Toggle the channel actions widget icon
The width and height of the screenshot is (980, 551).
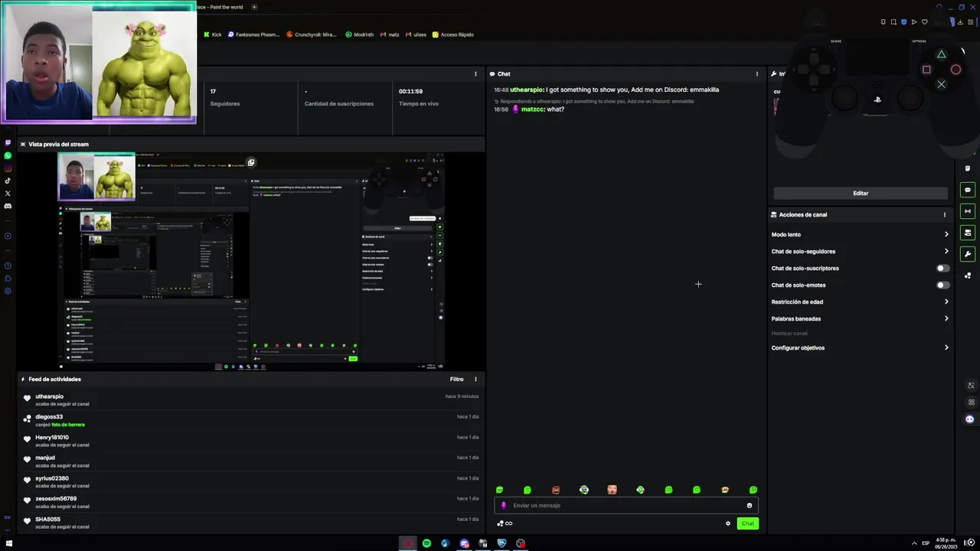coord(968,233)
